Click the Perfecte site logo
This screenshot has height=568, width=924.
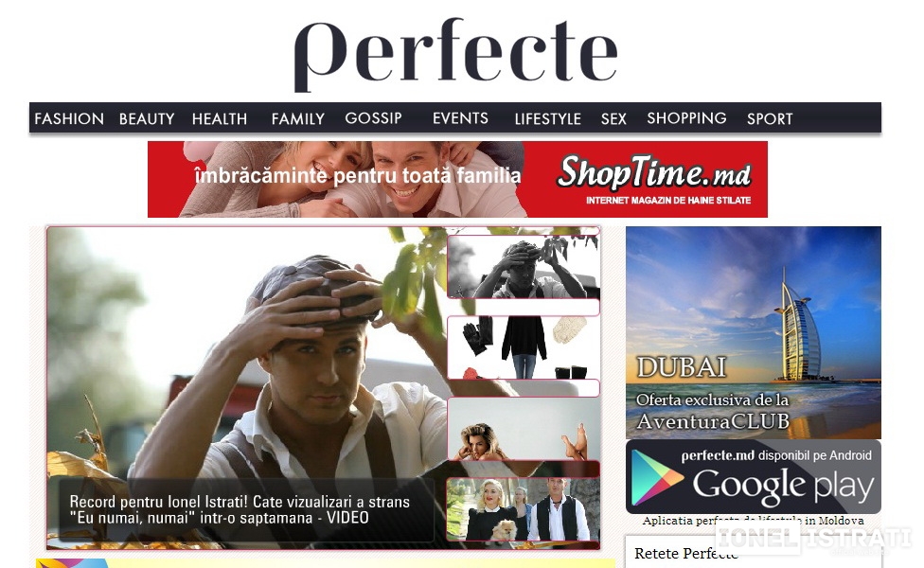pyautogui.click(x=455, y=54)
